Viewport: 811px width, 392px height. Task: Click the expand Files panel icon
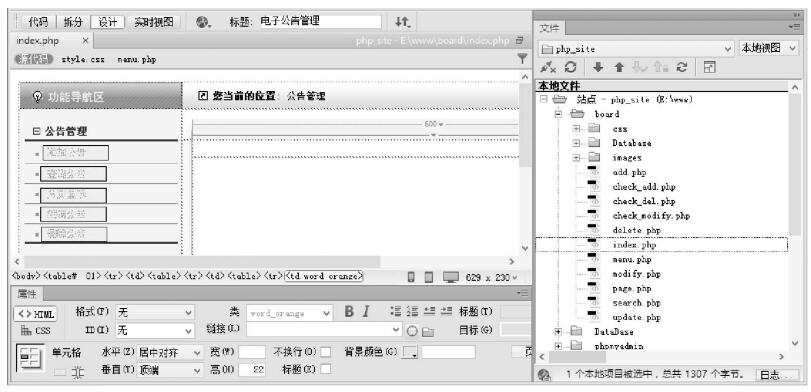point(710,68)
